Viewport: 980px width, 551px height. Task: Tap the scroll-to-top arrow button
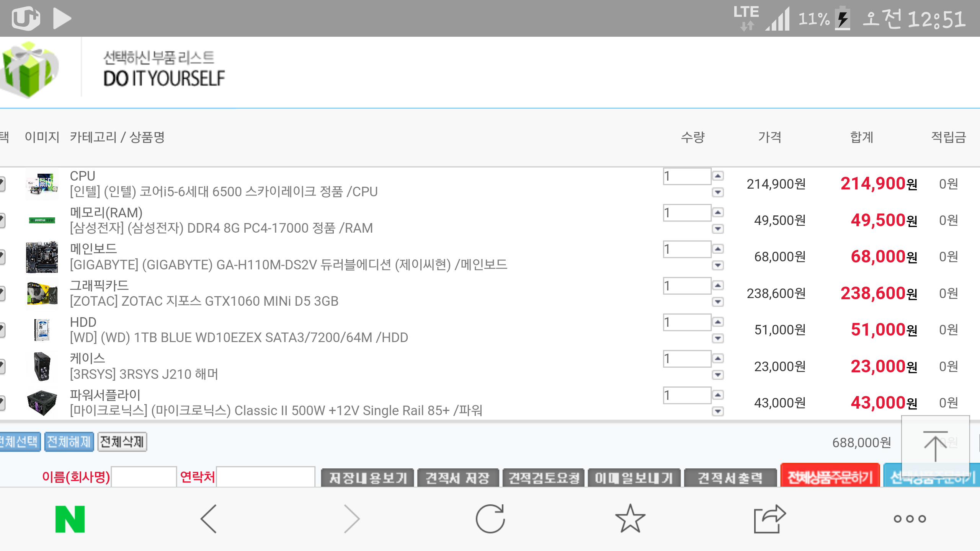[935, 446]
